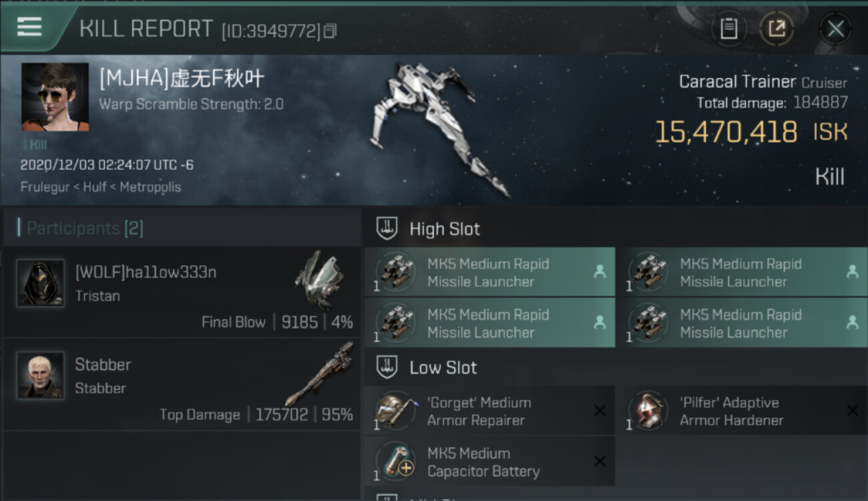This screenshot has height=501, width=868.
Task: Share the kill report externally
Action: (777, 29)
